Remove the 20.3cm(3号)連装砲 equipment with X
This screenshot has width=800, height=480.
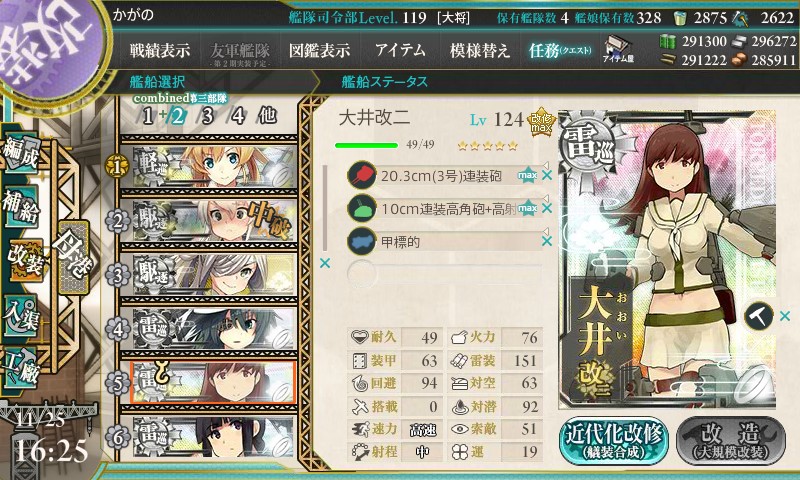click(x=547, y=175)
